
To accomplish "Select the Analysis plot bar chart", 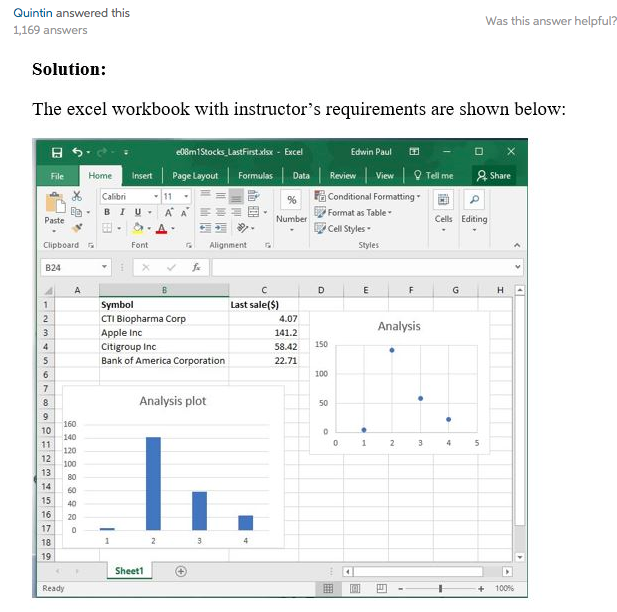I will [173, 467].
